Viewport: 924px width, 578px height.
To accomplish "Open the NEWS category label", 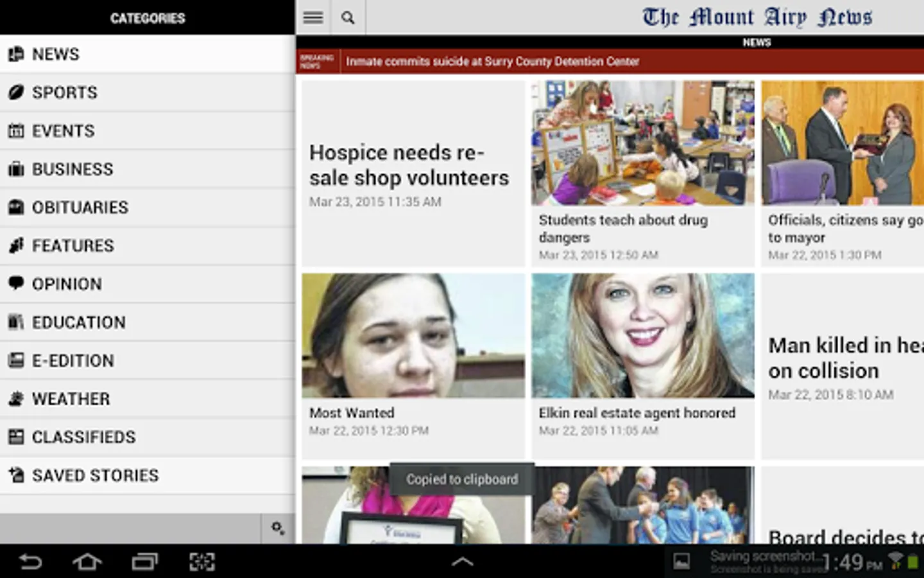I will (56, 54).
